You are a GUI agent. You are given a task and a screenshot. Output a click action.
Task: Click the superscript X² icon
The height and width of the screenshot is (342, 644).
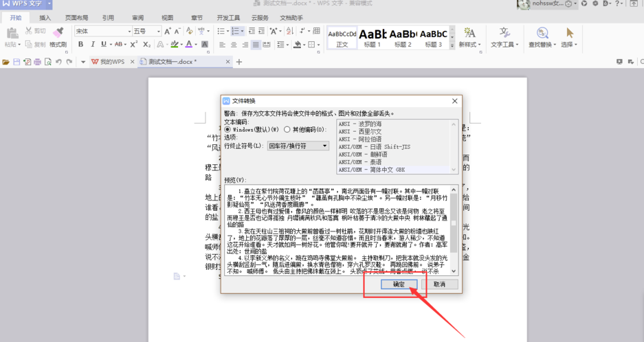point(133,45)
